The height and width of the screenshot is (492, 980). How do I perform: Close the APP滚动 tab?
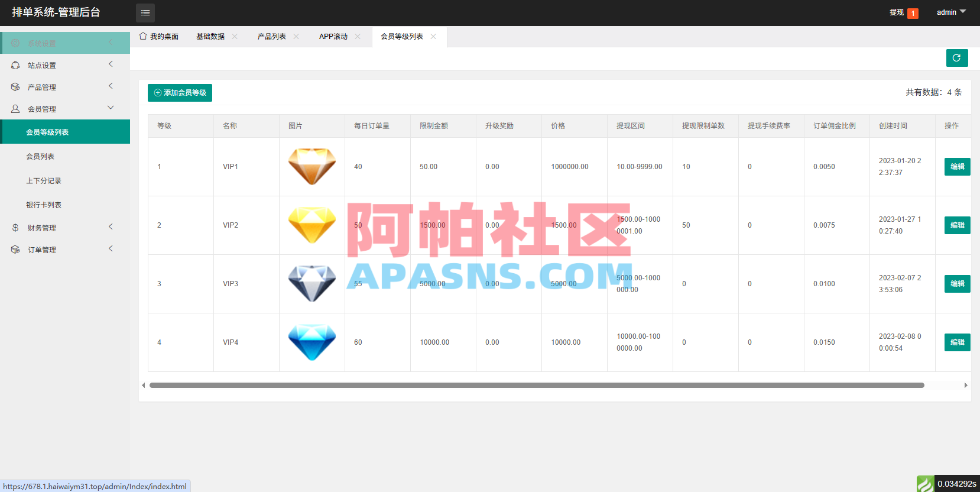[358, 37]
